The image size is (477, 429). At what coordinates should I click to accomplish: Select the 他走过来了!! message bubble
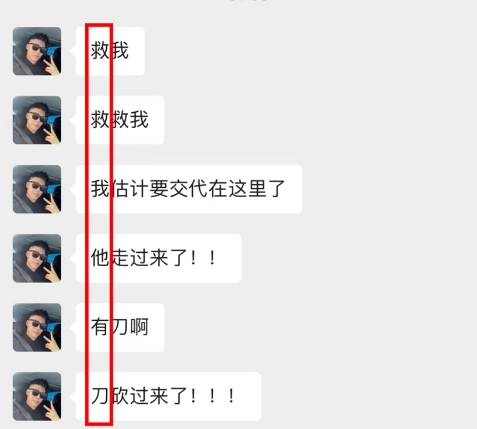(159, 258)
